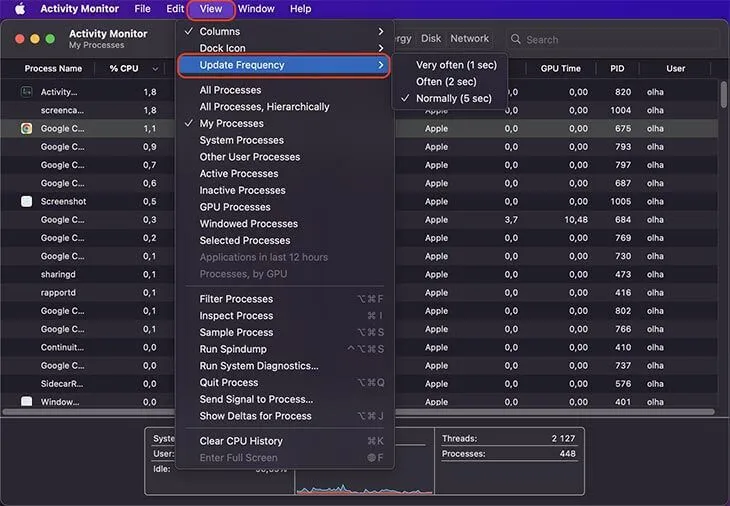Expand the Columns submenu

tap(284, 31)
